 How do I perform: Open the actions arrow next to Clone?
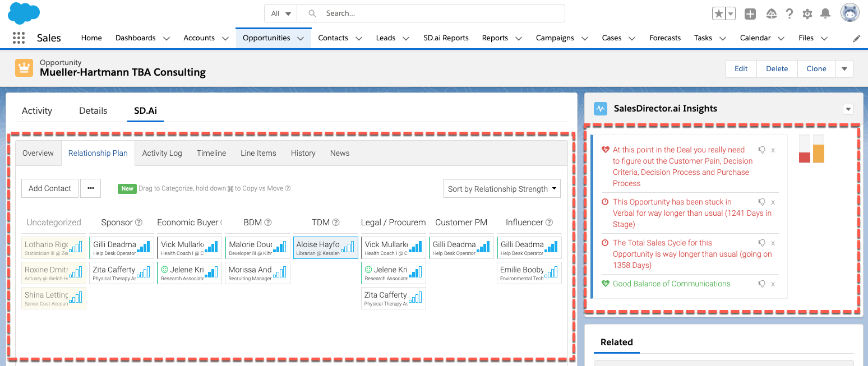coord(844,68)
